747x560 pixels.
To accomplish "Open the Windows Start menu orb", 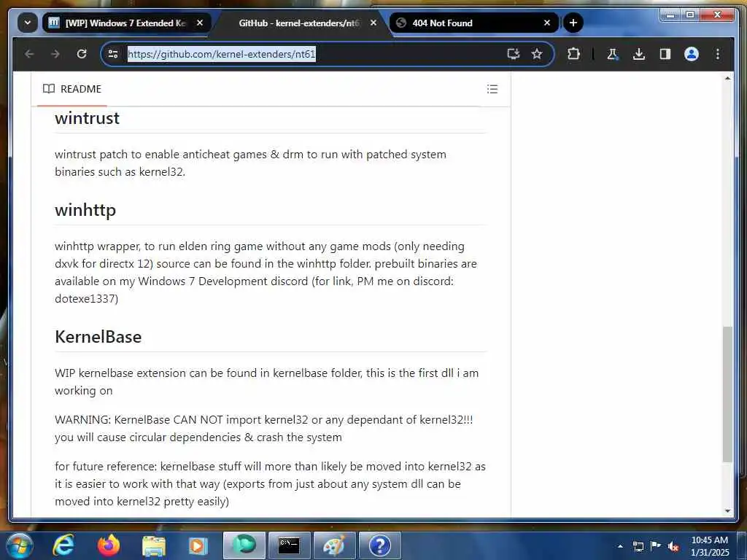I will coord(19,545).
